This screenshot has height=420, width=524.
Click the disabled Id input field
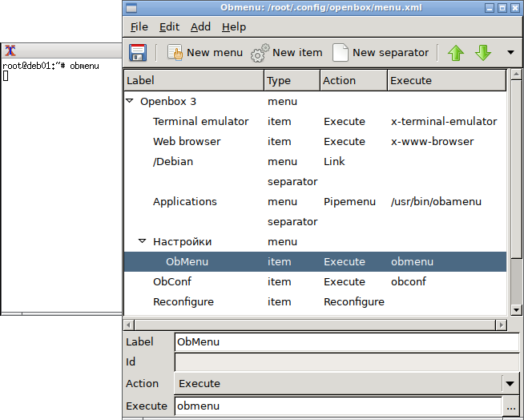tap(347, 362)
